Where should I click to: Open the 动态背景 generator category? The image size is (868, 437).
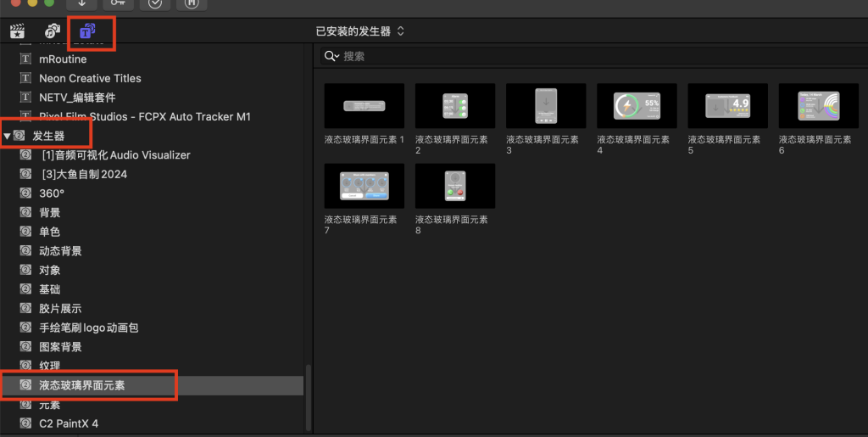(x=60, y=251)
